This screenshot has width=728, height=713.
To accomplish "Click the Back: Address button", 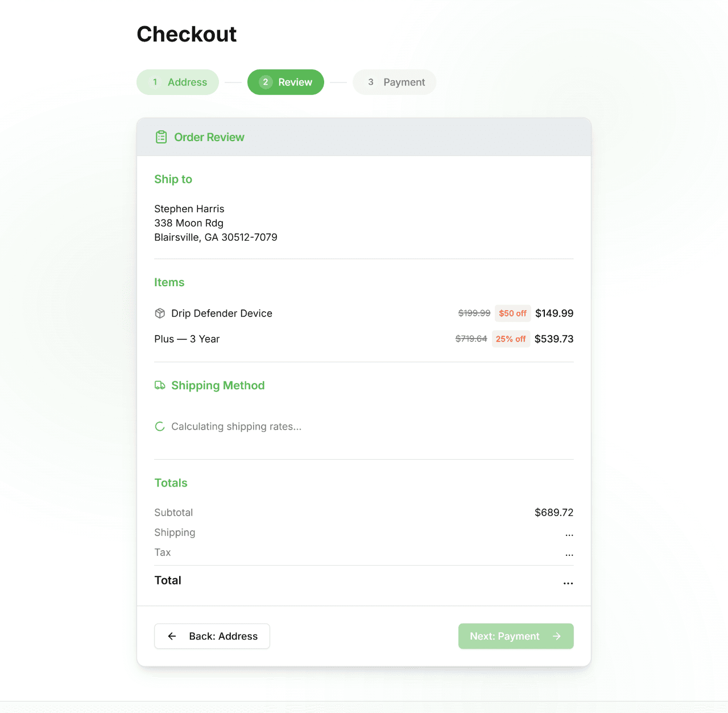I will tap(212, 636).
